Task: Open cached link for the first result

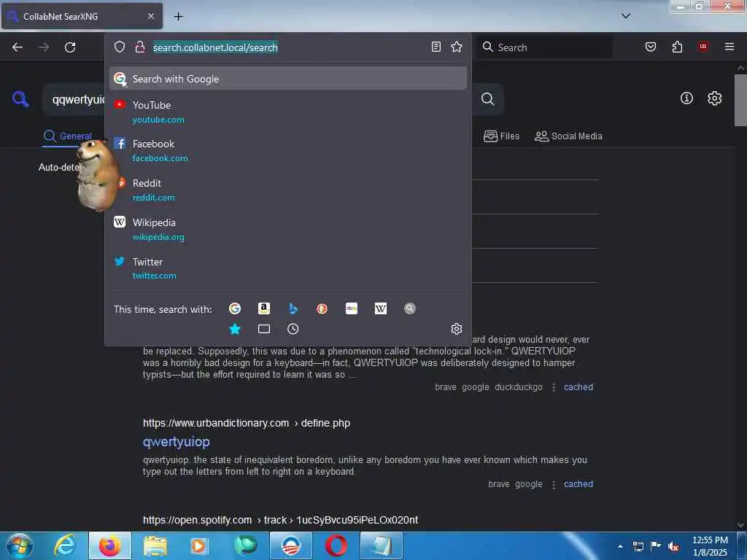Action: click(x=578, y=387)
